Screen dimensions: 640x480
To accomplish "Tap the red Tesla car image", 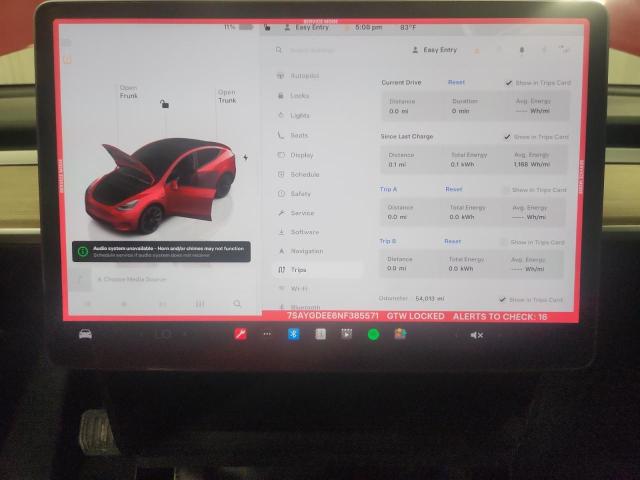I will 160,186.
